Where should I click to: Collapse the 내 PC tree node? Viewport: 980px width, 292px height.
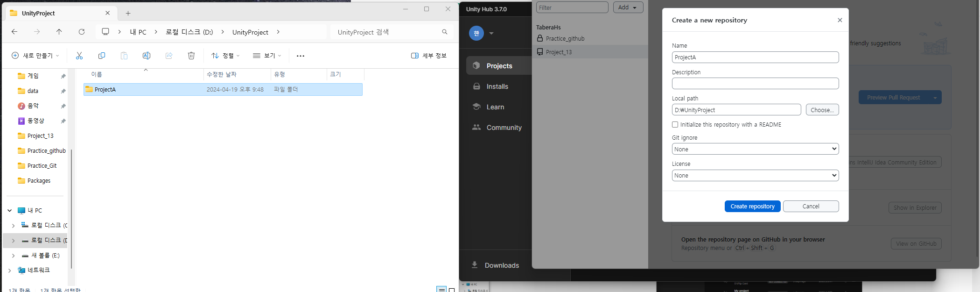(x=9, y=211)
